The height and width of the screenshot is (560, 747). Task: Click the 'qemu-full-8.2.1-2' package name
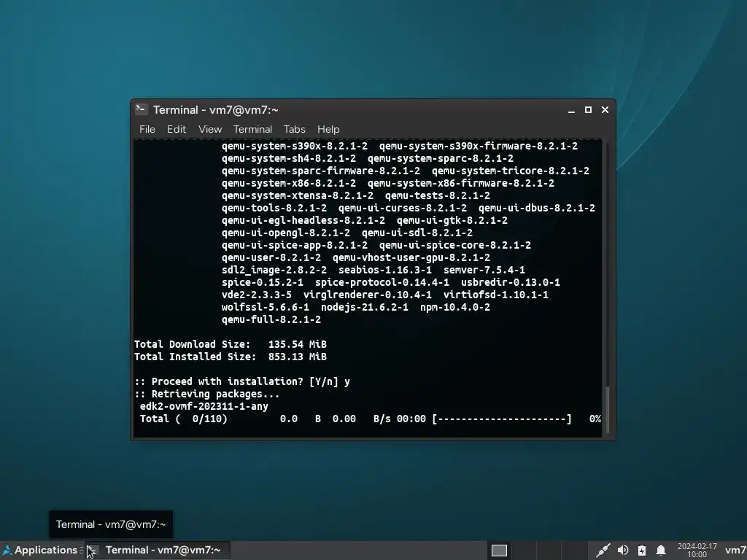pos(271,319)
